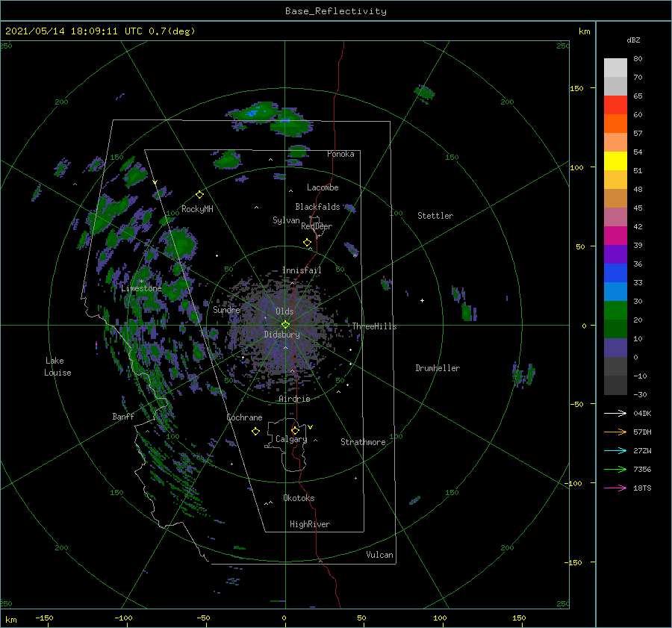The image size is (672, 628).
Task: Click the Lake Louise label
Action: [x=57, y=367]
